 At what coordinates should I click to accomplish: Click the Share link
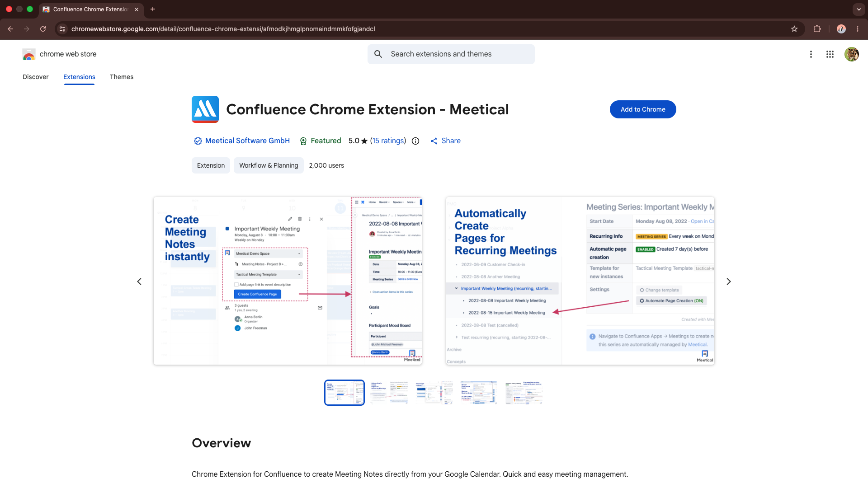coord(445,141)
